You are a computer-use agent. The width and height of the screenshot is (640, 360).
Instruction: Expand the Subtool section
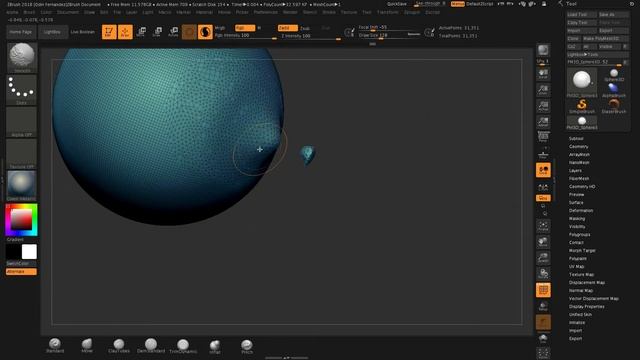(x=576, y=138)
